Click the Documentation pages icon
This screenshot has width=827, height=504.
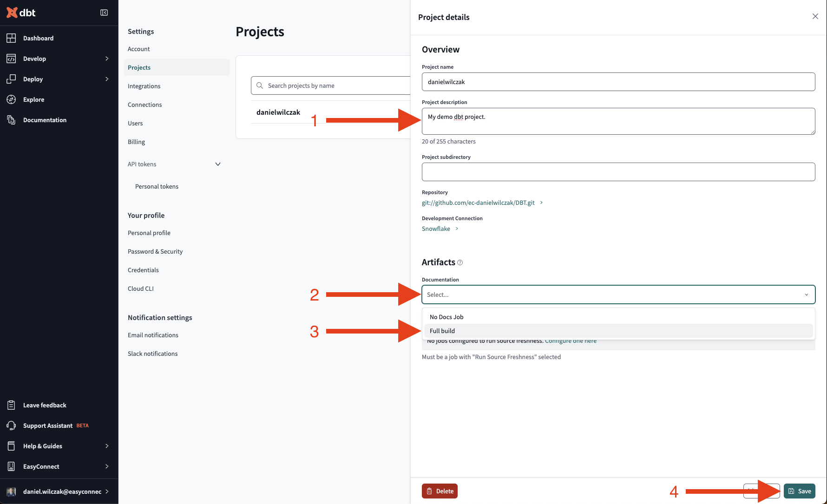click(11, 120)
